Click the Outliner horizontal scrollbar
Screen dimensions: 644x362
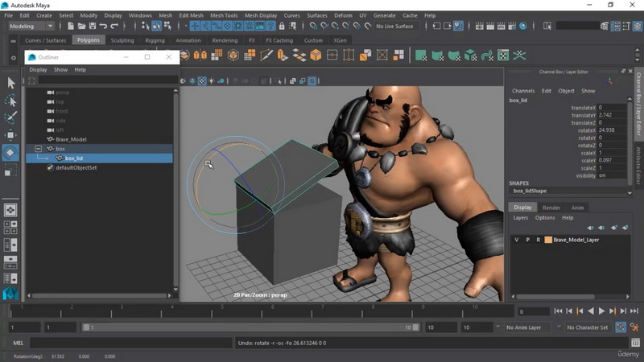coord(99,295)
